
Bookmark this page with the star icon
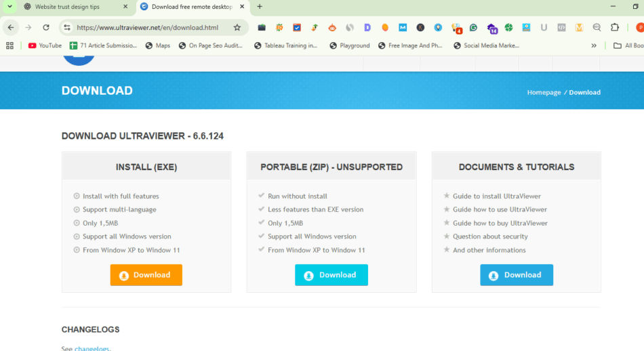coord(237,28)
